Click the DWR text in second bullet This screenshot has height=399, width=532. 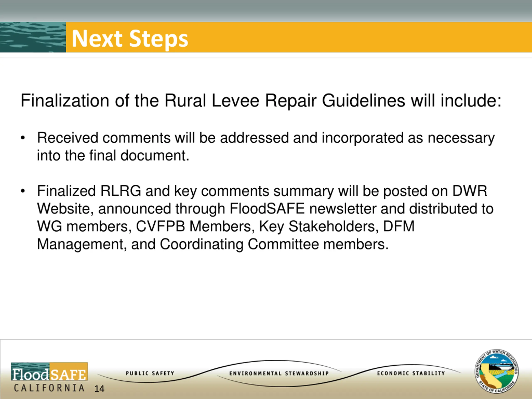(x=469, y=191)
